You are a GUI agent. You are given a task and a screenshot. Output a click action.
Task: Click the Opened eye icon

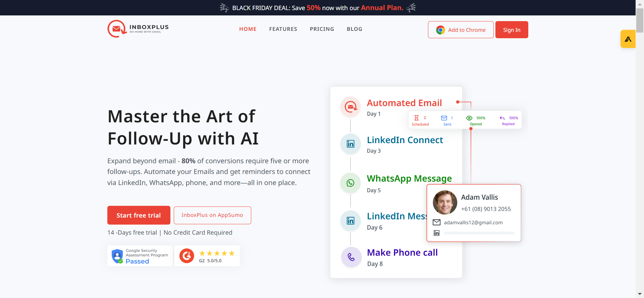(469, 118)
